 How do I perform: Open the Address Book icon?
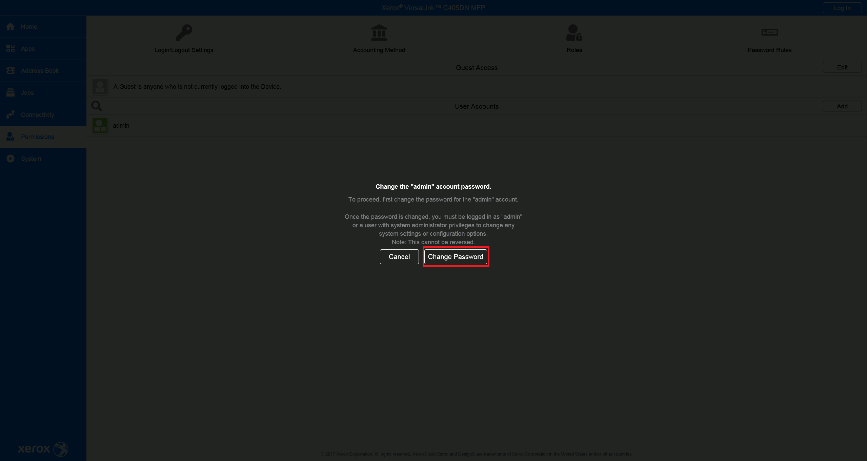point(11,70)
